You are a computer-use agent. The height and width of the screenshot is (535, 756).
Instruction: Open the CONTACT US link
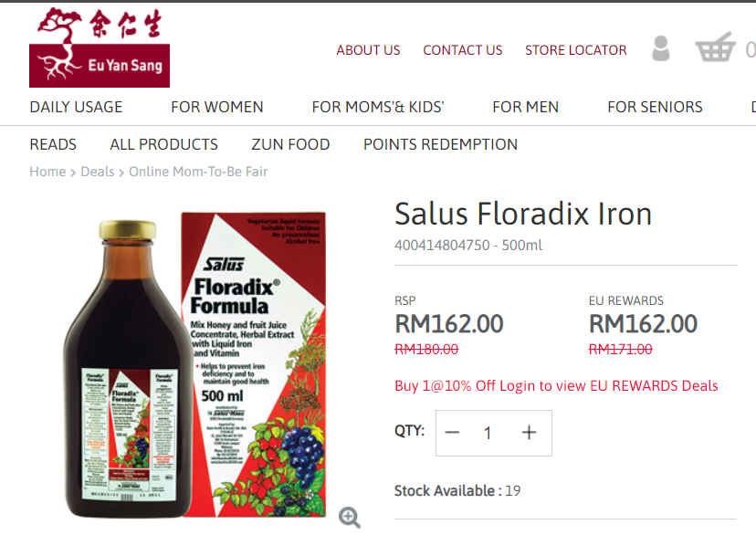[462, 50]
